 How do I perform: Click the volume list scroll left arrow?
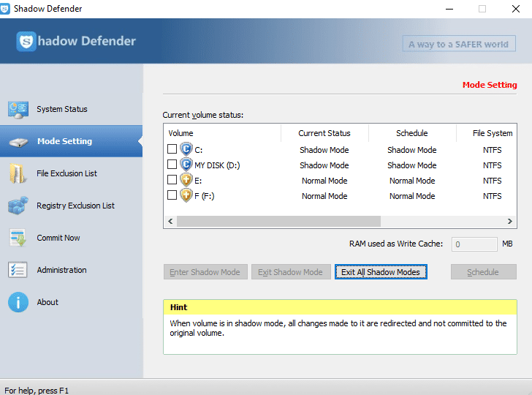tap(170, 221)
